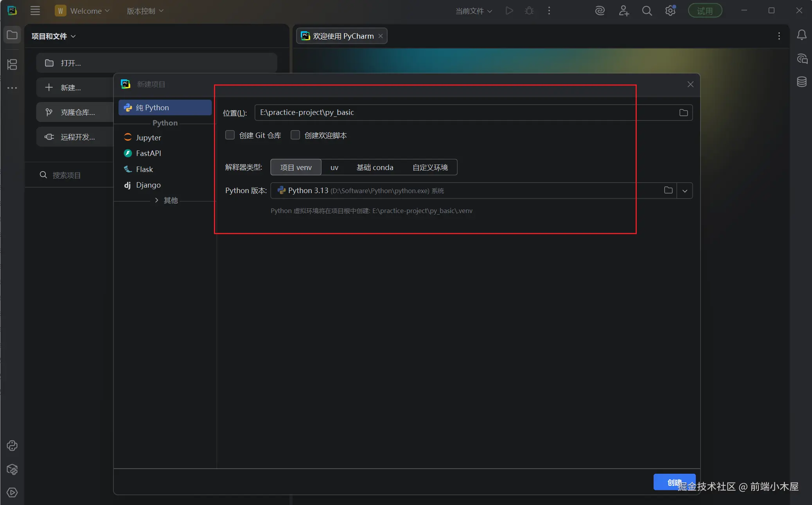Open the Python Packages tool window icon
This screenshot has height=505, width=812.
click(12, 469)
